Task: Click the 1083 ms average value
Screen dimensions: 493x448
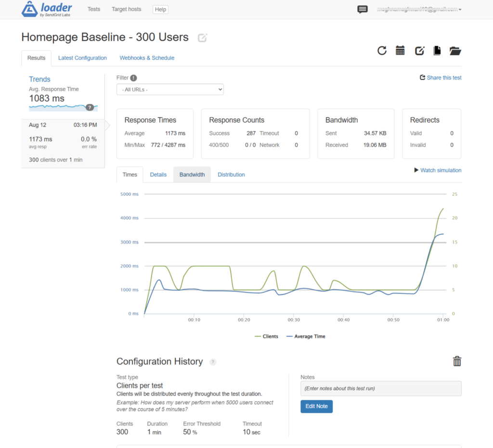Action: click(x=47, y=98)
